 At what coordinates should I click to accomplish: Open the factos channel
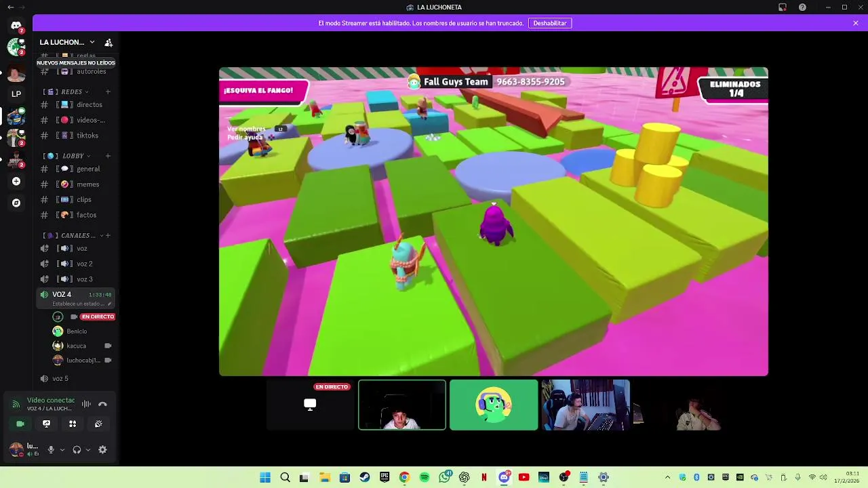[x=76, y=215]
